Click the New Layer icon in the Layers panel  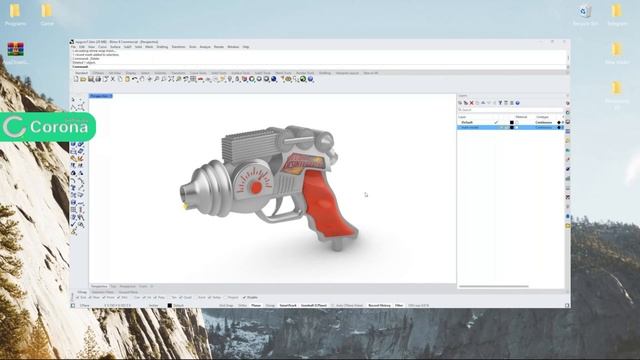(x=460, y=103)
